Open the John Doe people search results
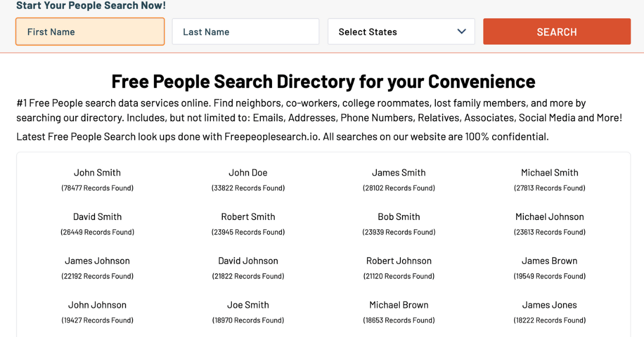Viewport: 644px width, 337px height. [x=248, y=172]
